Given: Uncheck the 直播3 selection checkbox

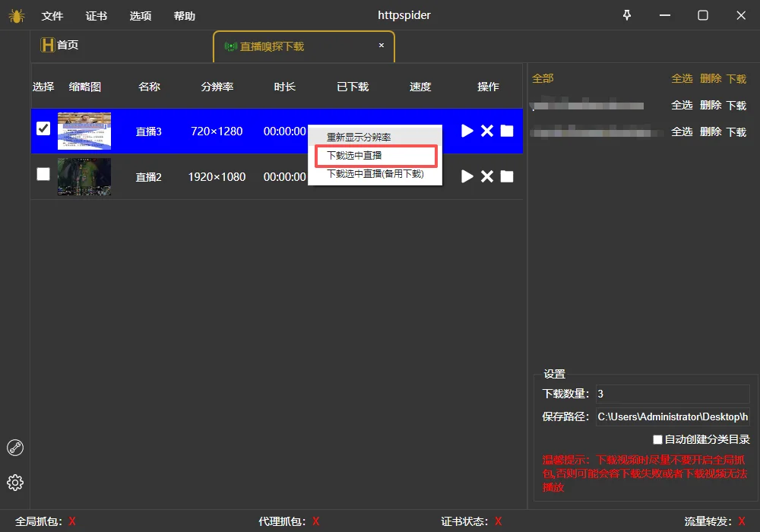Looking at the screenshot, I should [43, 128].
